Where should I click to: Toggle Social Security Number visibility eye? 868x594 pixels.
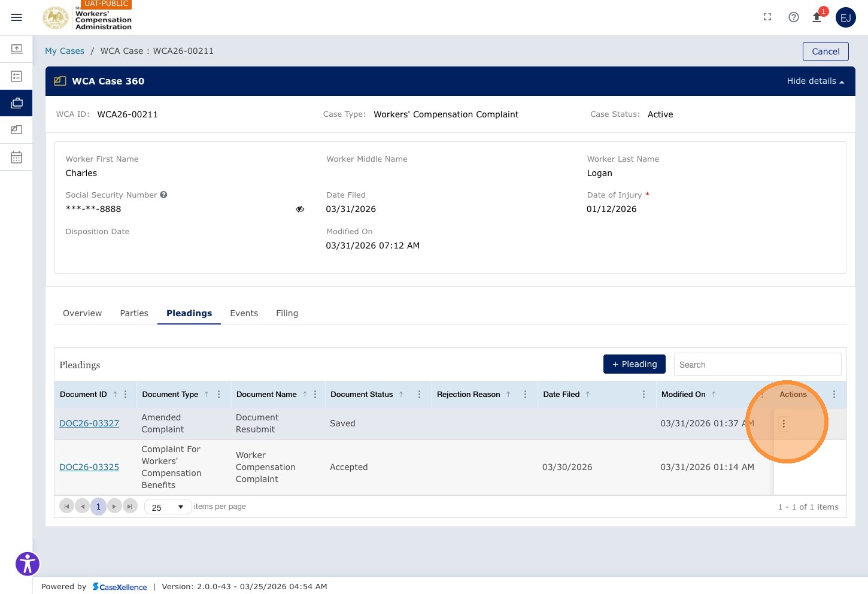tap(300, 209)
